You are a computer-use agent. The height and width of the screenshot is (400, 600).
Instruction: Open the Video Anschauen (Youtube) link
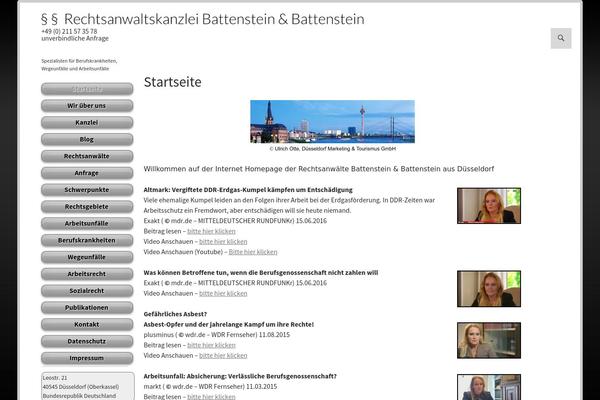coord(253,252)
